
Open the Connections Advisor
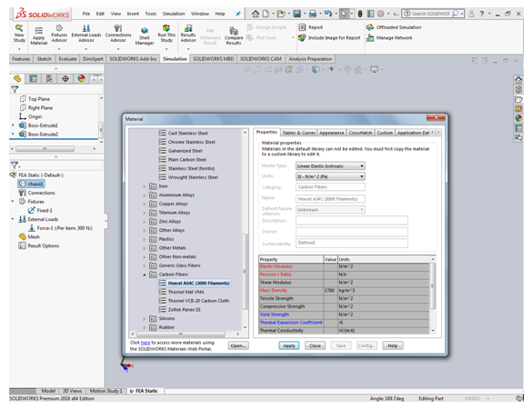coord(118,34)
